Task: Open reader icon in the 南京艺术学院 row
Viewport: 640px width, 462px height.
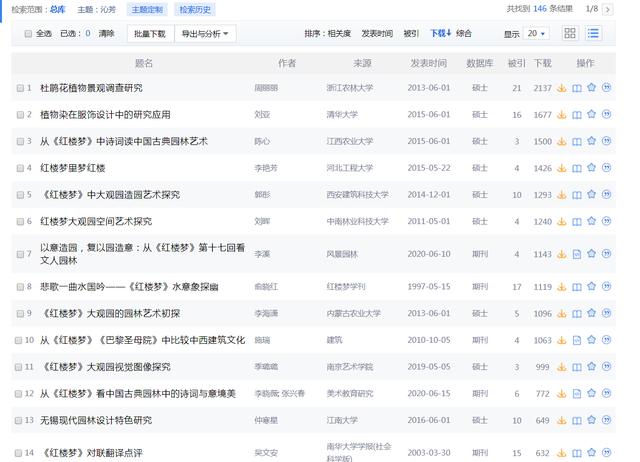Action: pyautogui.click(x=577, y=367)
